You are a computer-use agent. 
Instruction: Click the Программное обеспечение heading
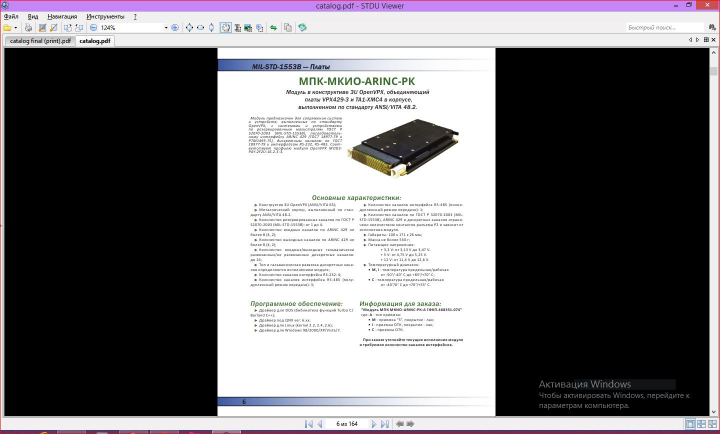[297, 304]
